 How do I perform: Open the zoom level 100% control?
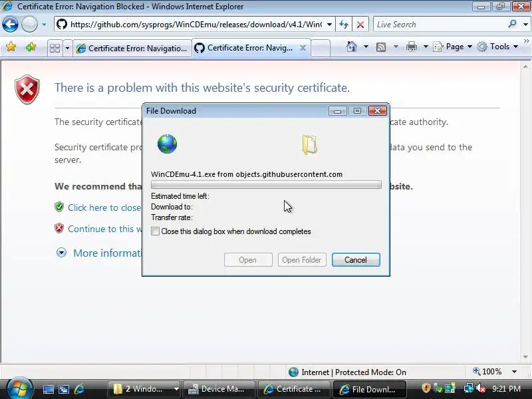click(x=491, y=372)
